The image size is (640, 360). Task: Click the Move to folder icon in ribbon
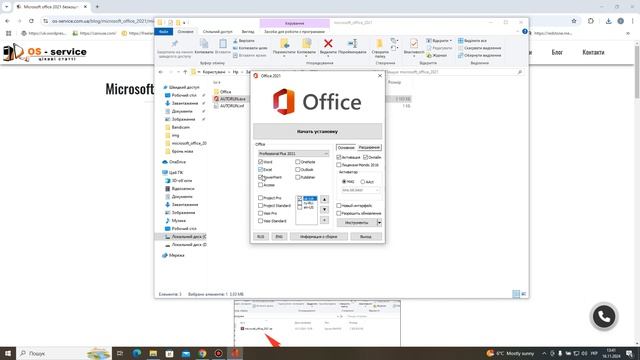click(x=284, y=43)
